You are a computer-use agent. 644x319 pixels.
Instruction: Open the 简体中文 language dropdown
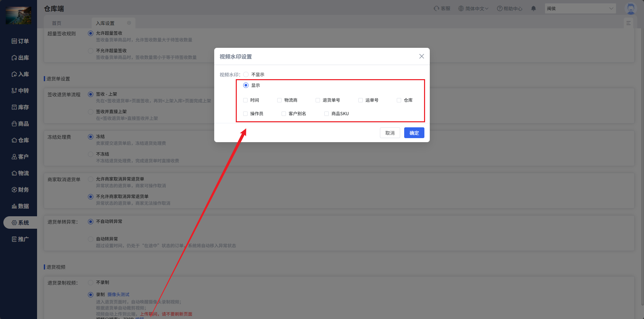473,8
